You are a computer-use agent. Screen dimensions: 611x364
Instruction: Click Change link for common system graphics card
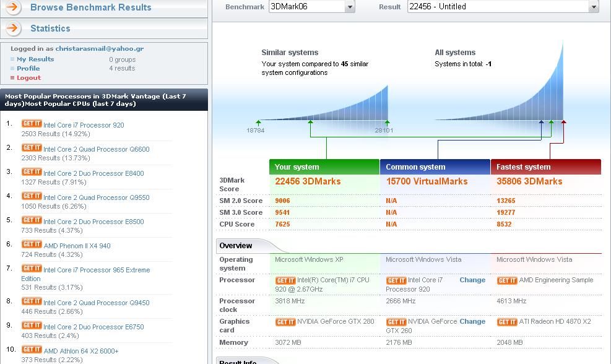coord(472,321)
